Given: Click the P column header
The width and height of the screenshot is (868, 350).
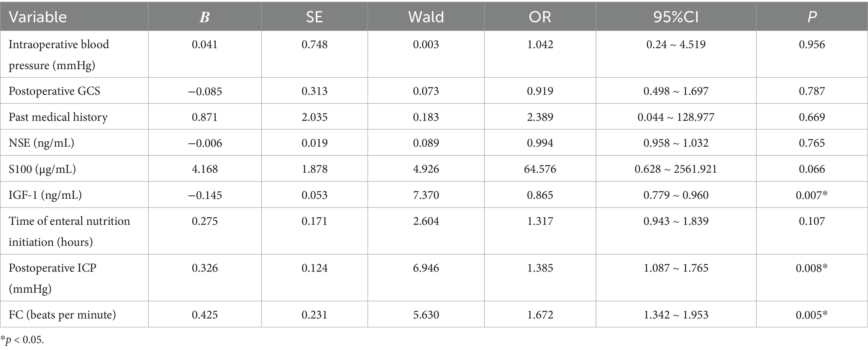Looking at the screenshot, I should [x=812, y=17].
